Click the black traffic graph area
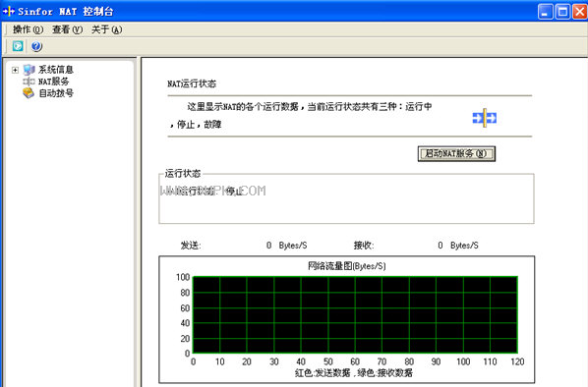Image resolution: width=588 pixels, height=387 pixels. [x=355, y=315]
